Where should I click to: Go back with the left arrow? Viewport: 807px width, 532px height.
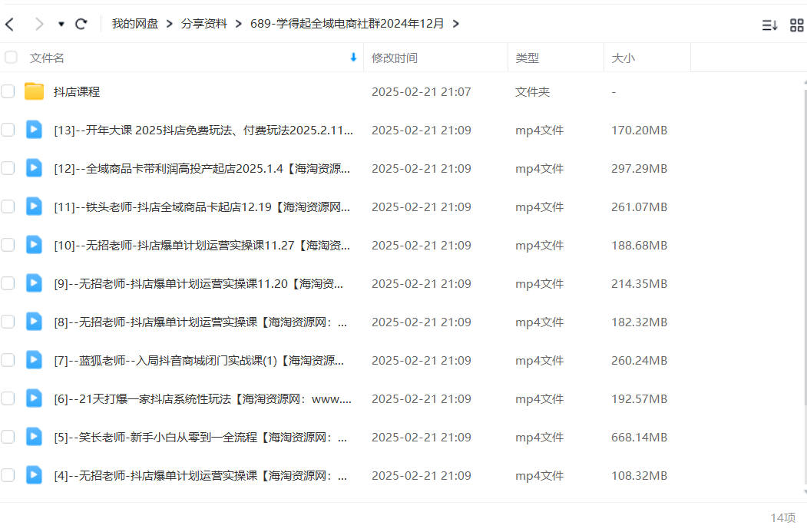click(x=9, y=24)
